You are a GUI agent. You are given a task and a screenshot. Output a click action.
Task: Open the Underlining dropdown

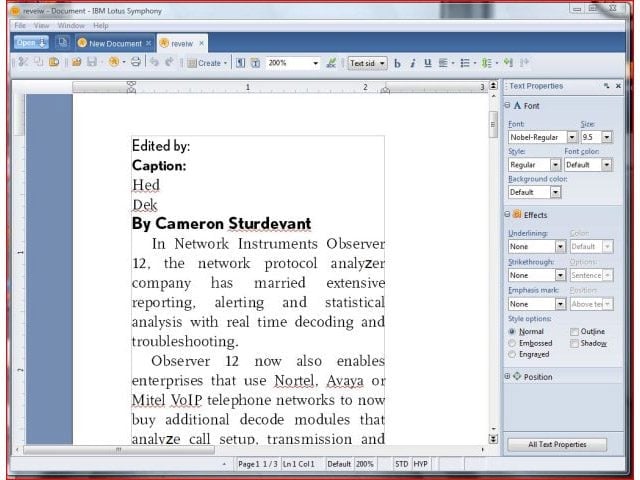tap(560, 247)
